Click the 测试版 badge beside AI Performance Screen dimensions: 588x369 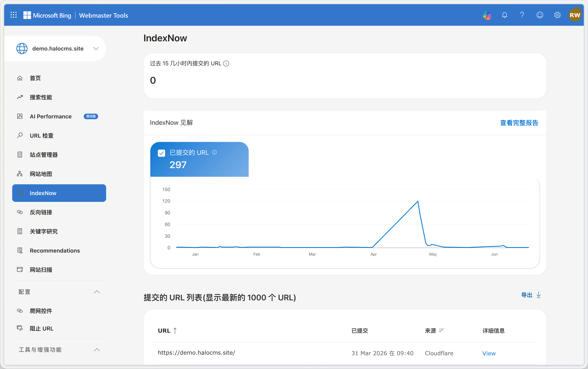click(91, 116)
